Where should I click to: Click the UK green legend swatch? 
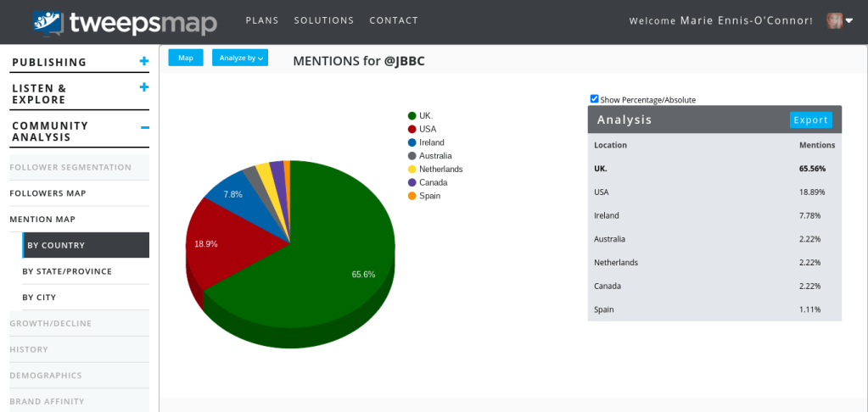click(x=412, y=115)
